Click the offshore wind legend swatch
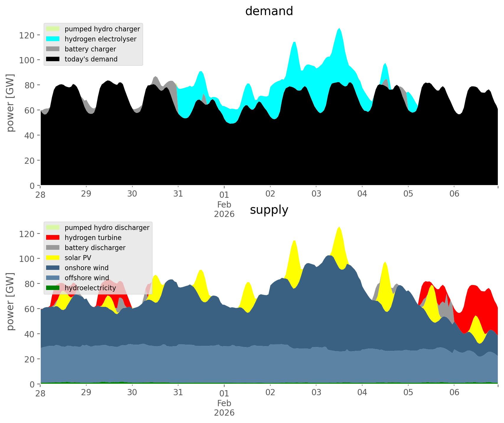504x423 pixels. 53,278
